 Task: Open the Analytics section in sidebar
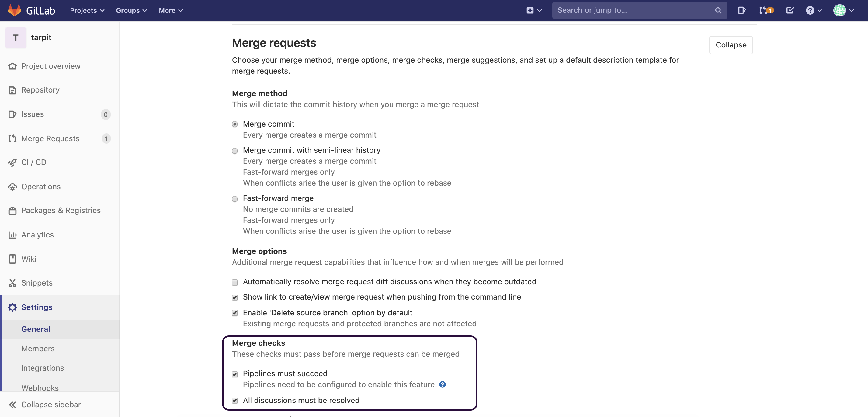(37, 235)
